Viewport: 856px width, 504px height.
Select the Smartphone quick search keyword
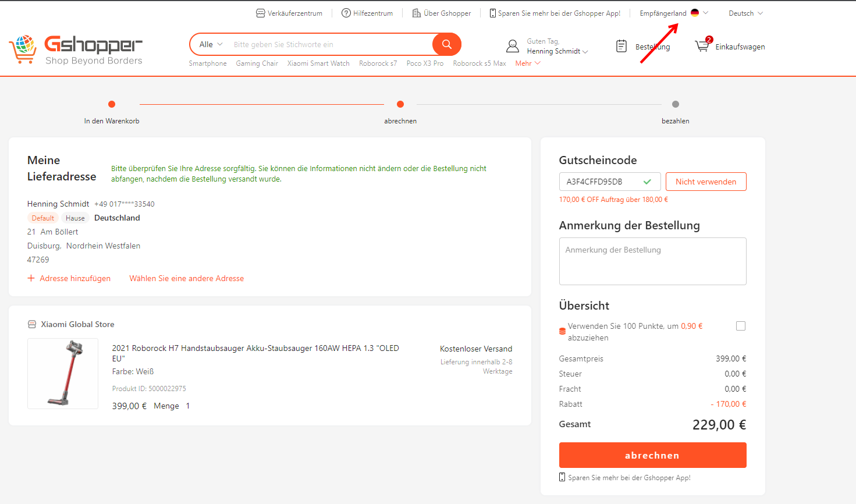(x=208, y=63)
